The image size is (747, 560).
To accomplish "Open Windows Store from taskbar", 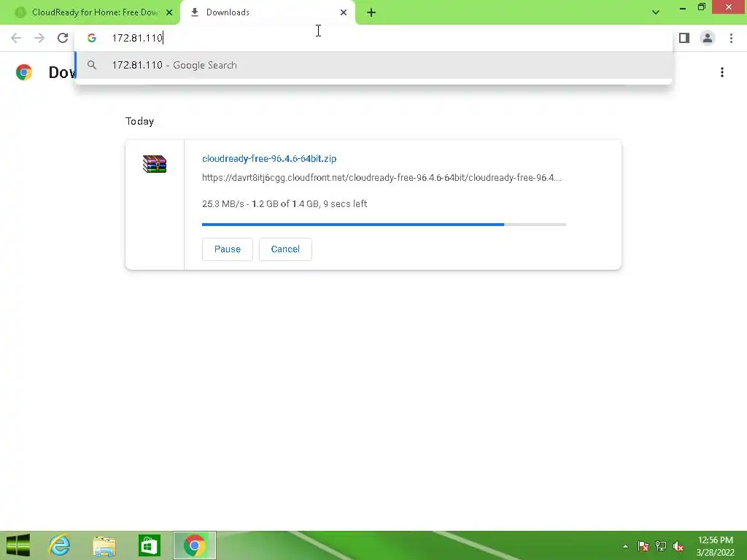I will coord(150,545).
